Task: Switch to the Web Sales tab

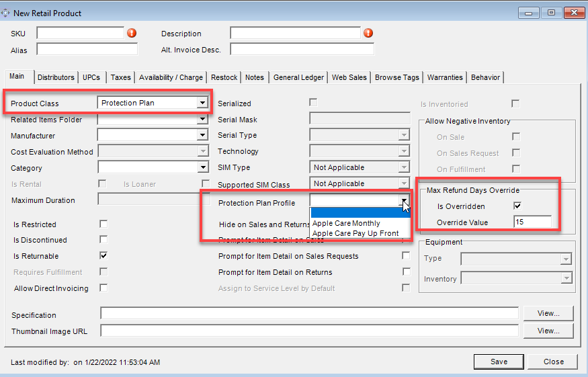Action: click(349, 77)
